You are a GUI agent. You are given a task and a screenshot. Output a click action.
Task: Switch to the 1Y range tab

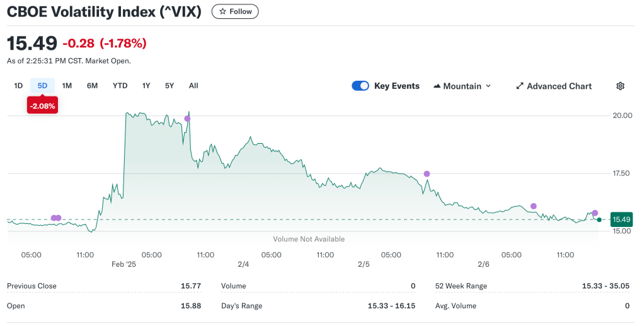(x=146, y=86)
